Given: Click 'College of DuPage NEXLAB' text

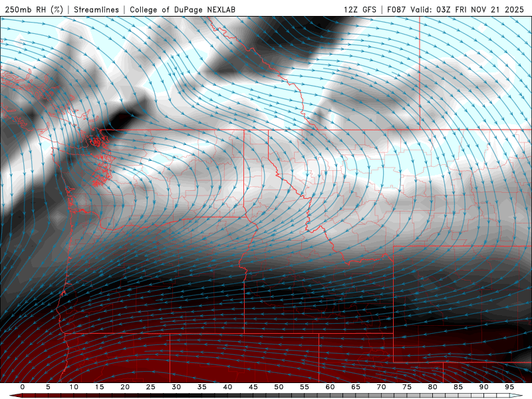Looking at the screenshot, I should (182, 9).
